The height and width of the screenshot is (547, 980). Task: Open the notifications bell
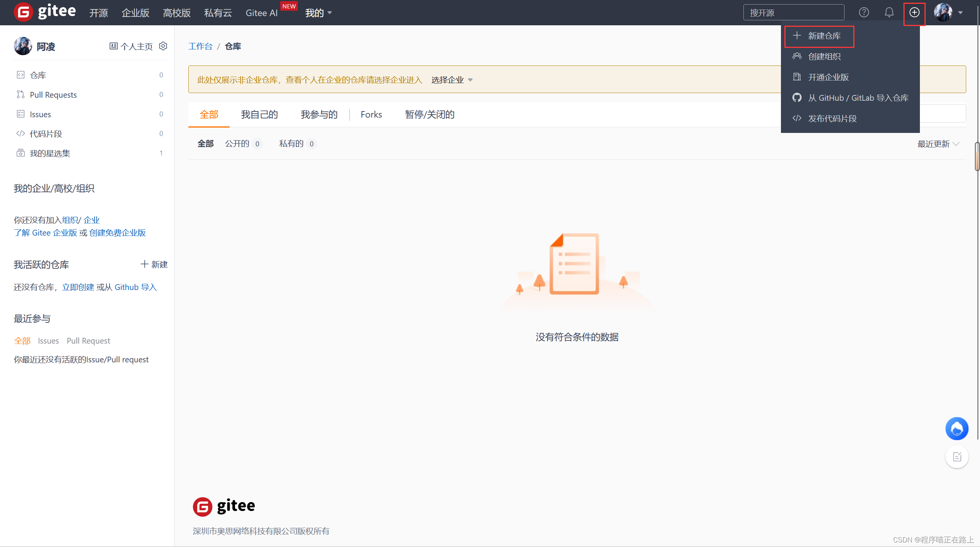pyautogui.click(x=889, y=13)
